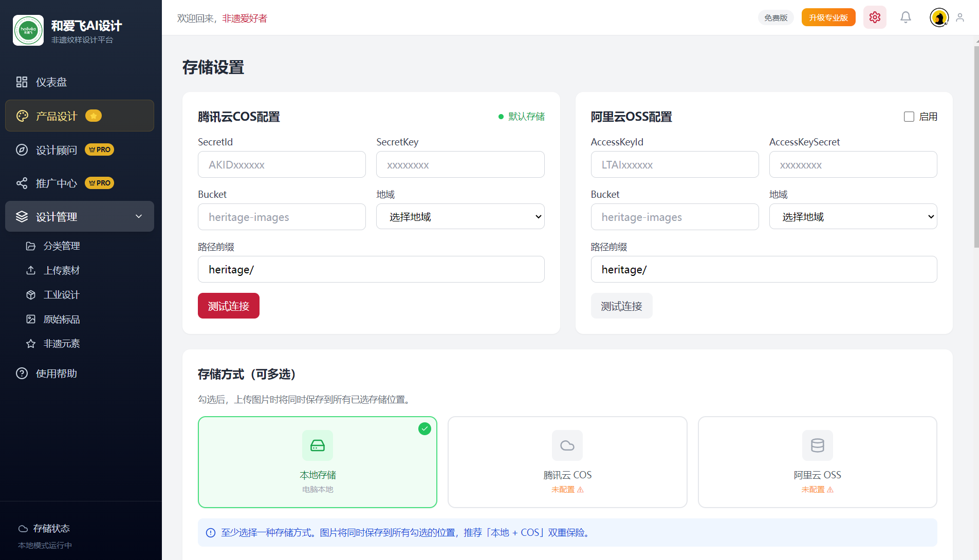Click 存储状态 in the sidebar footer
The width and height of the screenshot is (979, 560).
51,529
